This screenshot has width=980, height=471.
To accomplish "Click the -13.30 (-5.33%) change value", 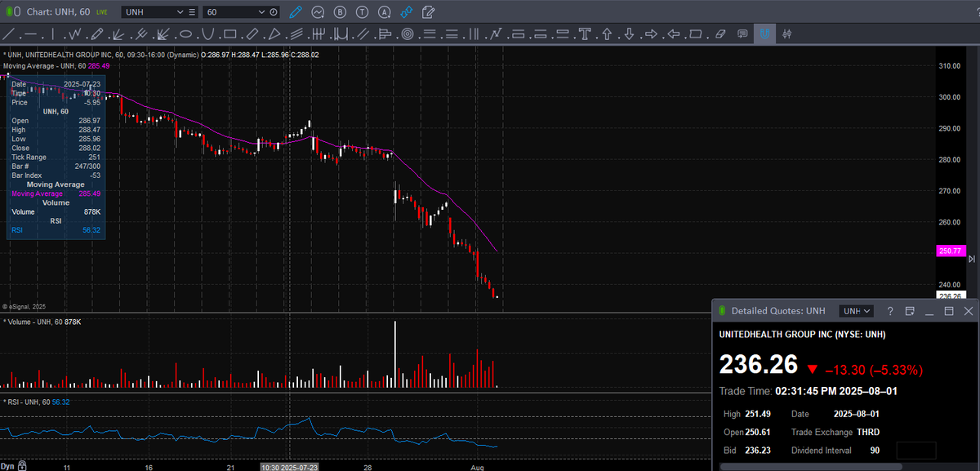I will [x=874, y=370].
